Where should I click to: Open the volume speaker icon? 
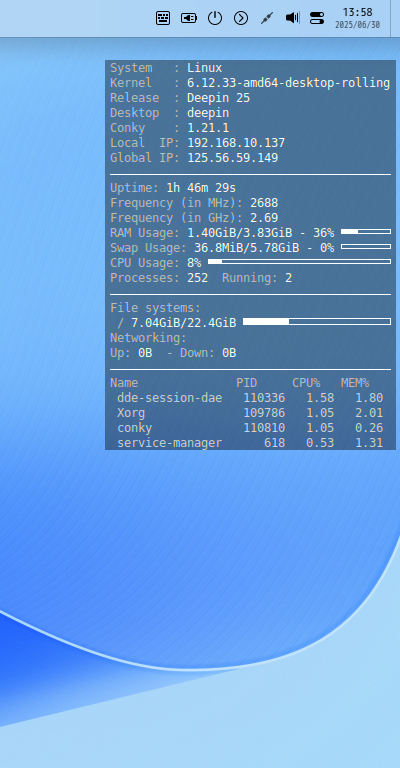coord(292,18)
